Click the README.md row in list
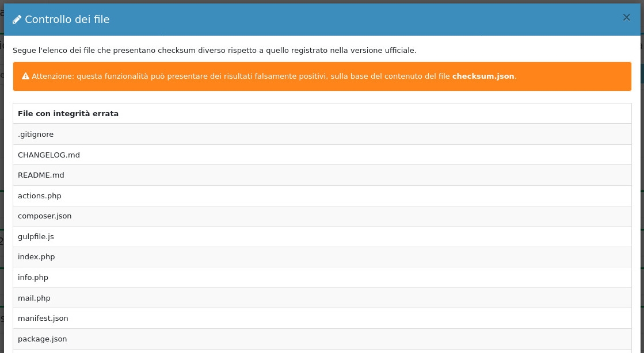Viewport: 644px width, 353px height. click(x=41, y=175)
